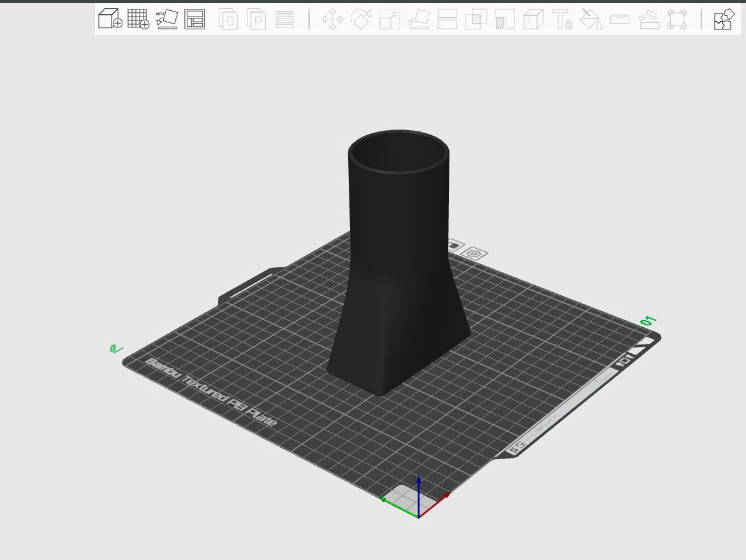746x560 pixels.
Task: Activate the Lay on face tool
Action: (419, 19)
